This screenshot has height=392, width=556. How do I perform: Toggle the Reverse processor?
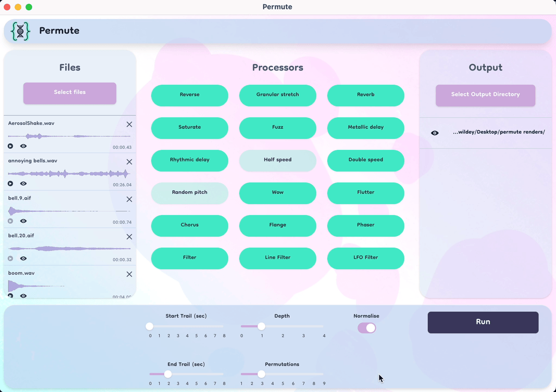pyautogui.click(x=190, y=95)
